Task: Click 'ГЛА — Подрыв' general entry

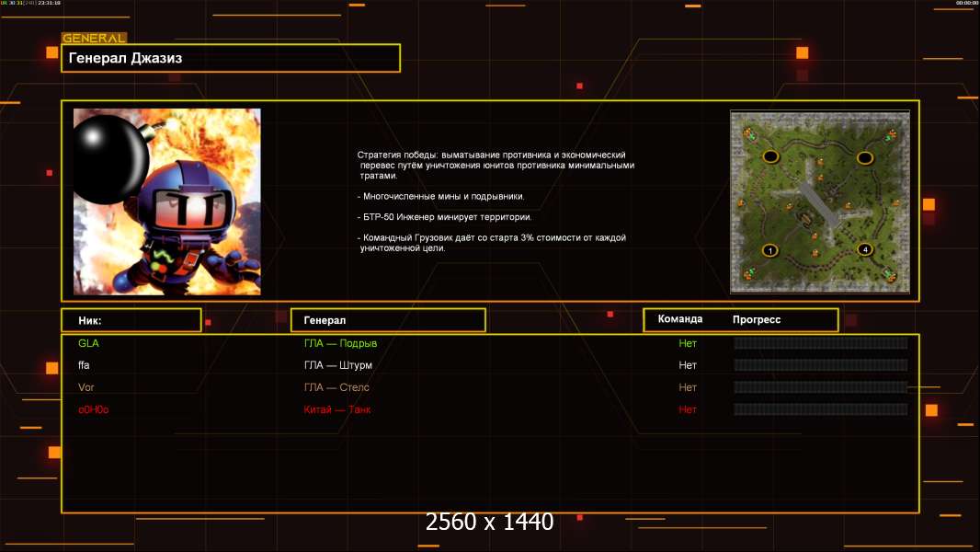Action: [x=341, y=343]
